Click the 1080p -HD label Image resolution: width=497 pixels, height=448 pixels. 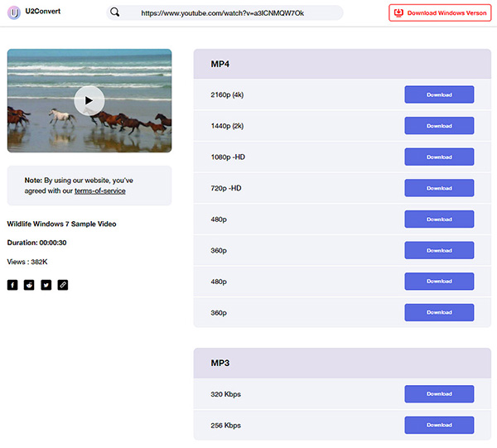(x=228, y=157)
